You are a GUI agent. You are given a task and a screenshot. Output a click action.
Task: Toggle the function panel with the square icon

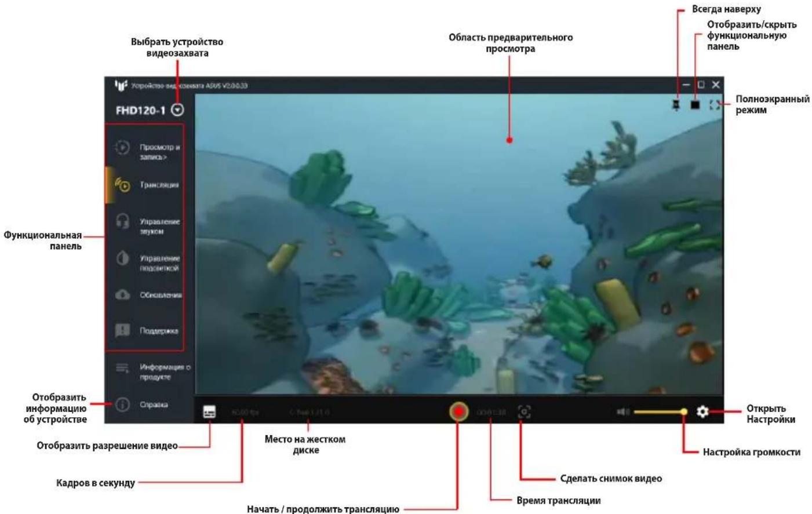tap(695, 104)
